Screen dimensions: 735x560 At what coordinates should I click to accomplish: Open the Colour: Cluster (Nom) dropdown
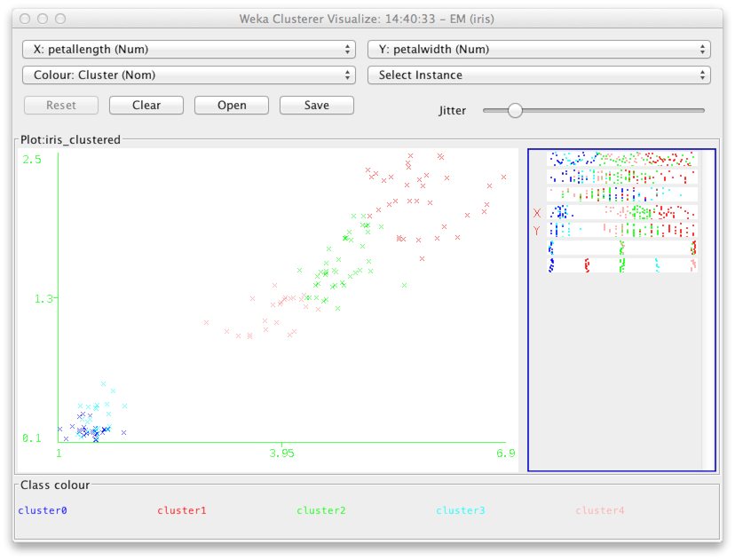189,75
